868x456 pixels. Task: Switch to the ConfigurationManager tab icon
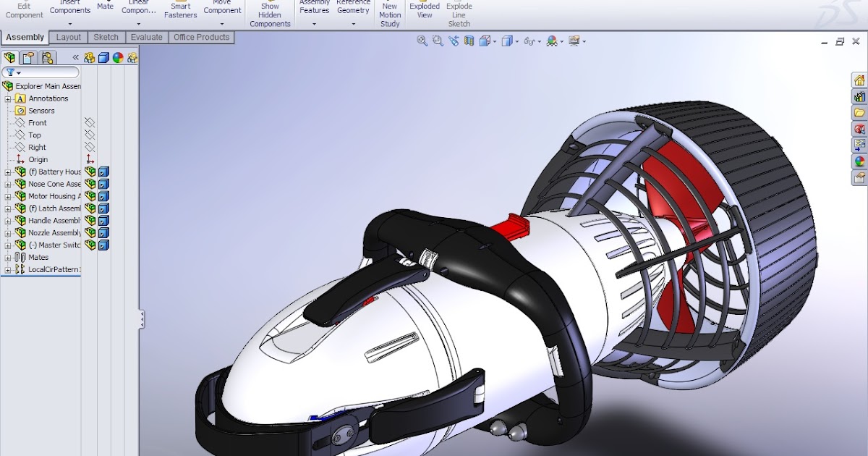click(x=47, y=58)
